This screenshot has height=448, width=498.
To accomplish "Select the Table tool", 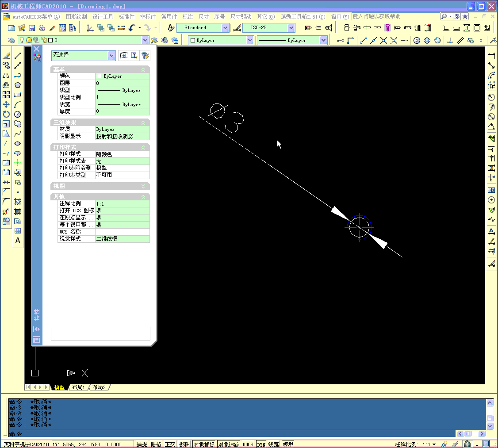I will (x=18, y=231).
